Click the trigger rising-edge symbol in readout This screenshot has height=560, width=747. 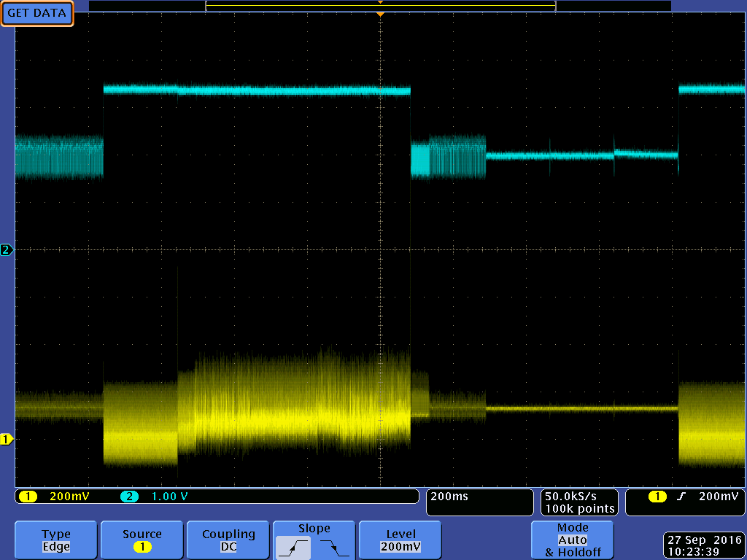[681, 497]
